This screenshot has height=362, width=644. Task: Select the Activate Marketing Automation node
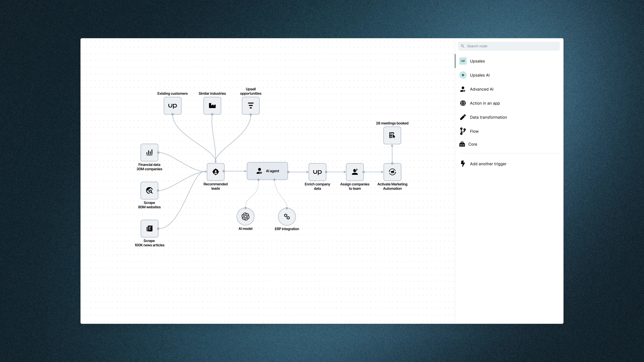[x=392, y=172]
